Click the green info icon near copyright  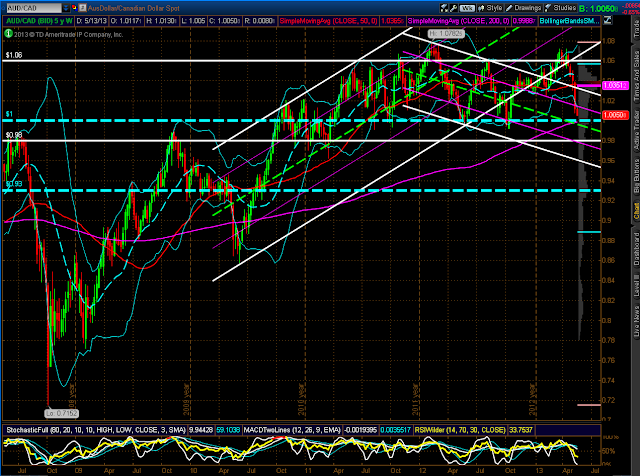click(8, 33)
